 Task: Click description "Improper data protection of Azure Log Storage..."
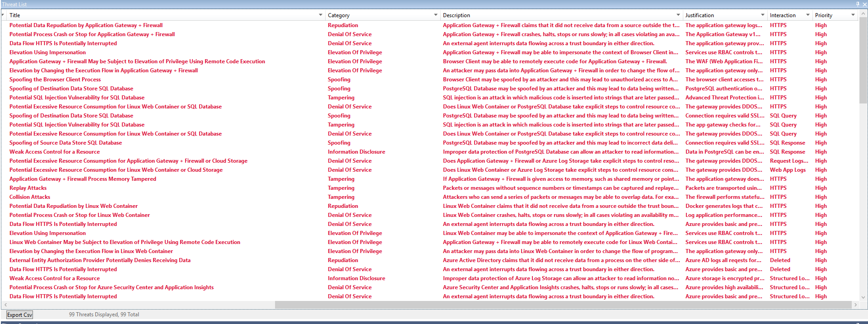click(x=561, y=278)
